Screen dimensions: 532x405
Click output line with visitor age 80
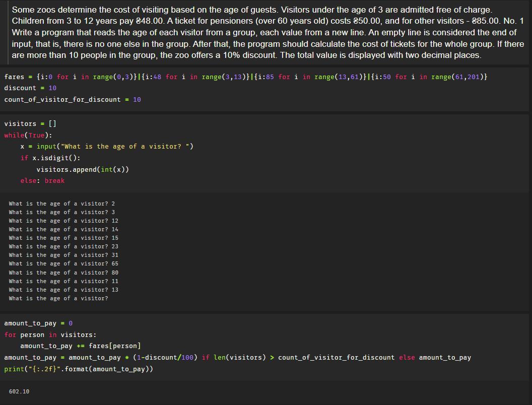tap(63, 273)
